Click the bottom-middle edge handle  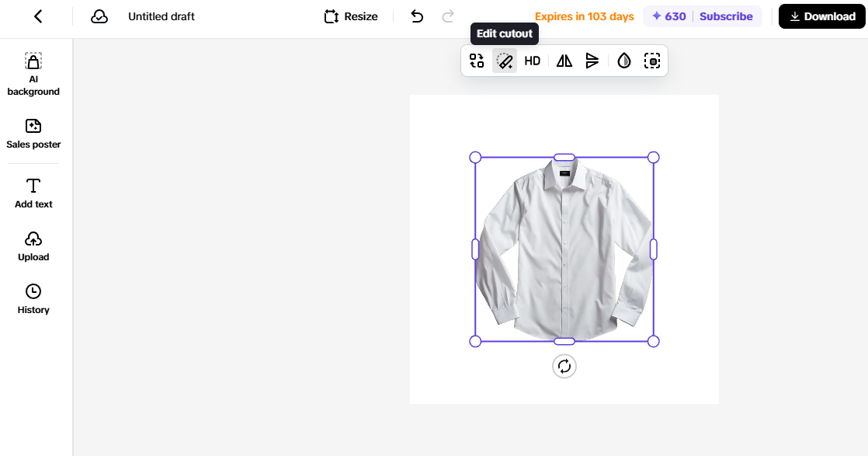point(564,341)
